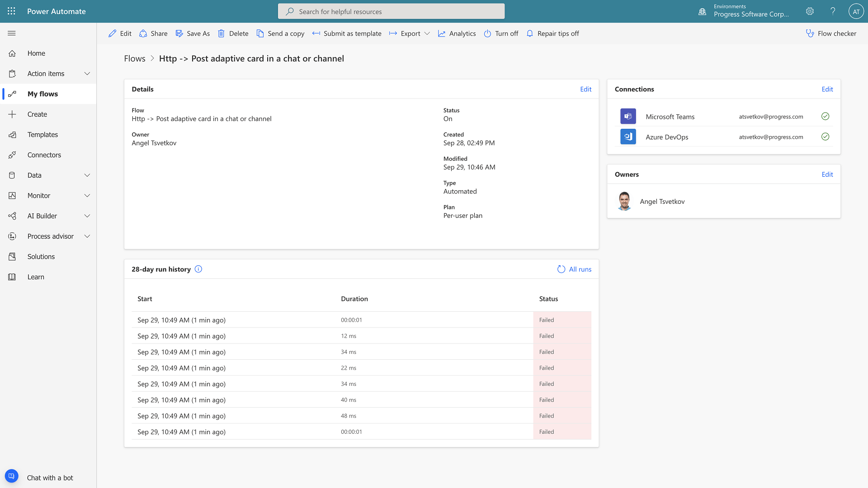Go to Solutions in navigation

(x=41, y=257)
